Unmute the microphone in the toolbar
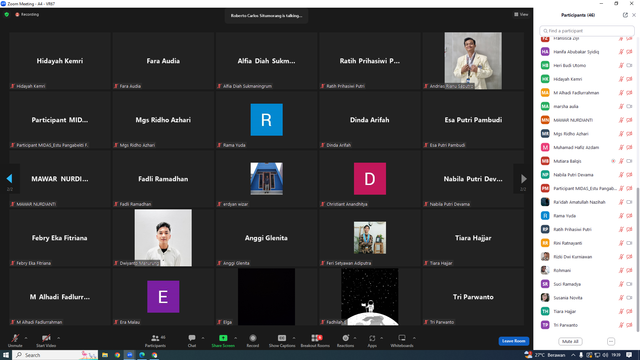Screen dimensions: 640x360 pos(15,340)
